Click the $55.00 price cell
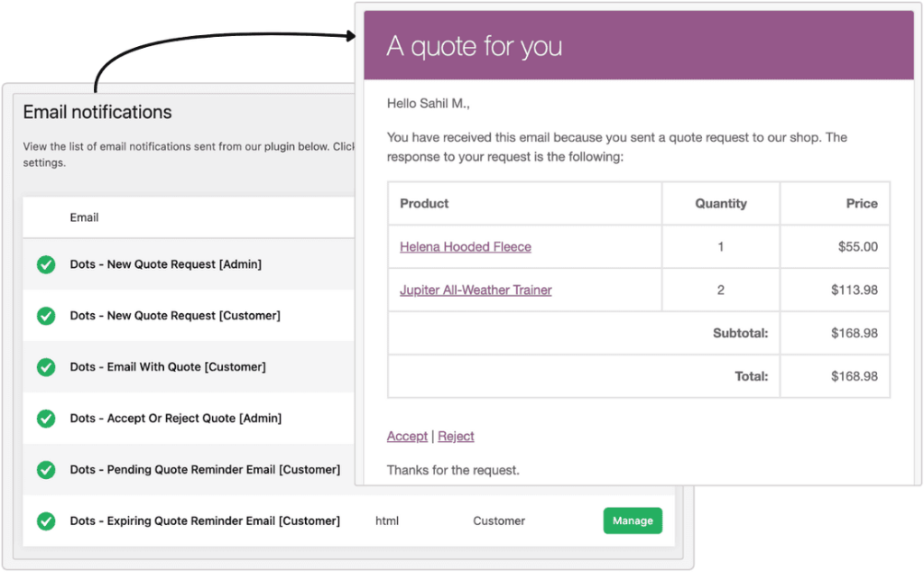 pos(858,247)
